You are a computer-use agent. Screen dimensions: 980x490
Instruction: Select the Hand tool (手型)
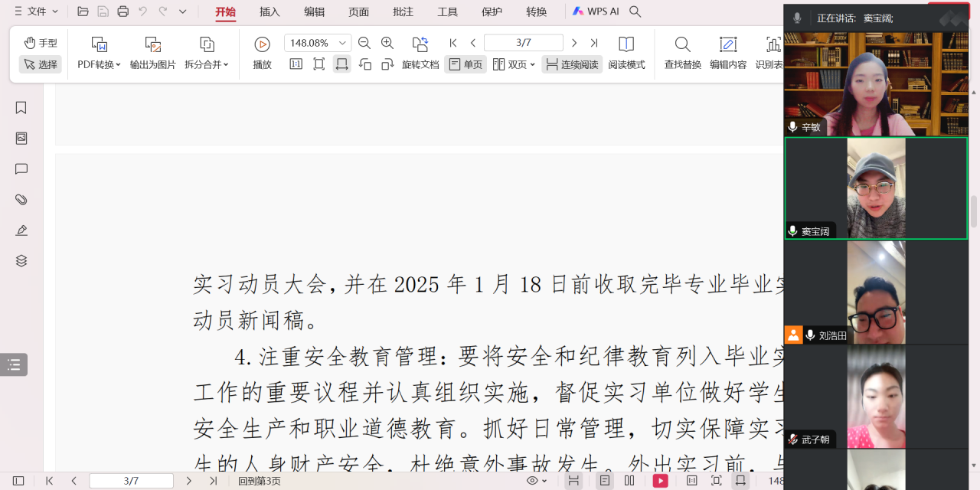[x=41, y=43]
